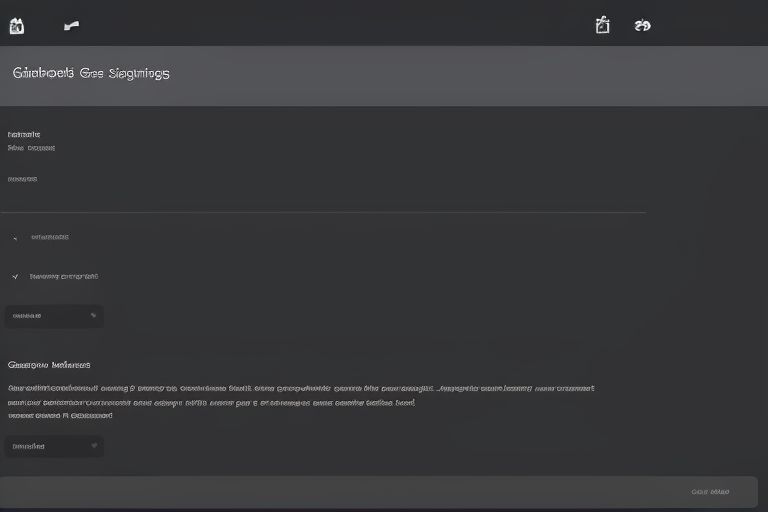The height and width of the screenshot is (512, 768).
Task: Click the rightmost icon in the top bar
Action: tap(643, 26)
